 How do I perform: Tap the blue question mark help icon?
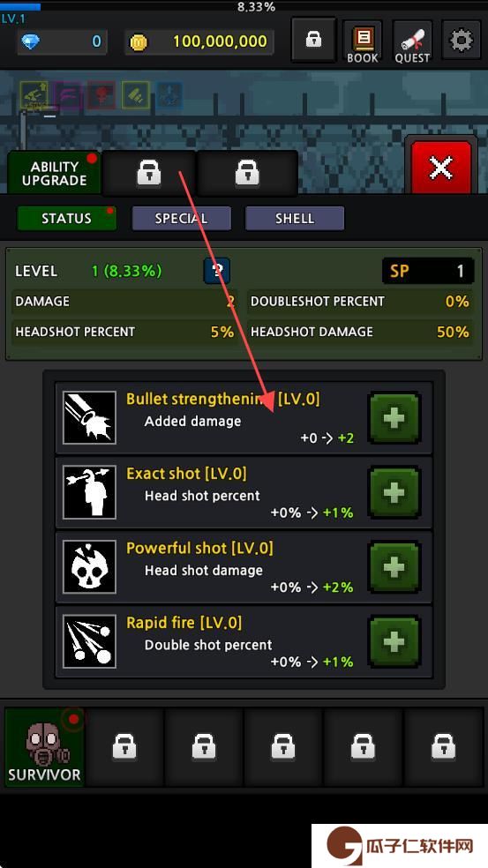tap(217, 271)
